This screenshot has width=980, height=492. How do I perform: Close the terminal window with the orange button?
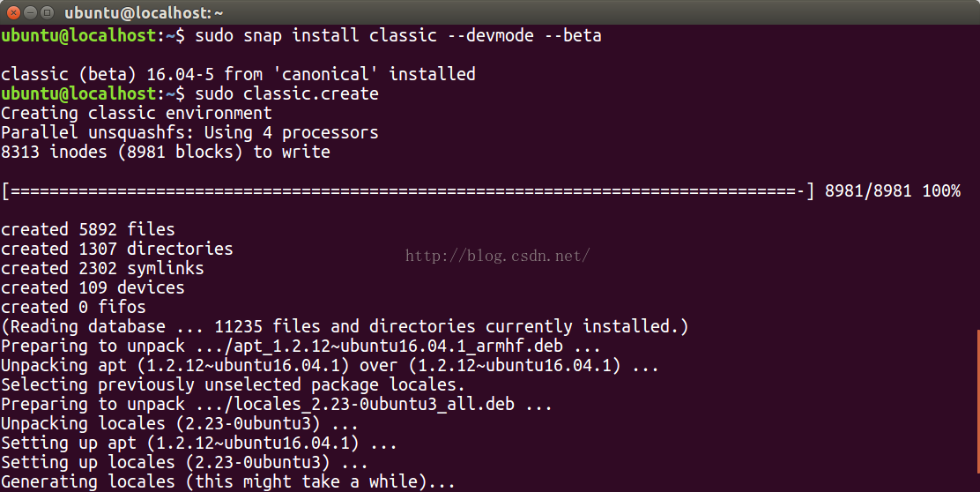(13, 12)
